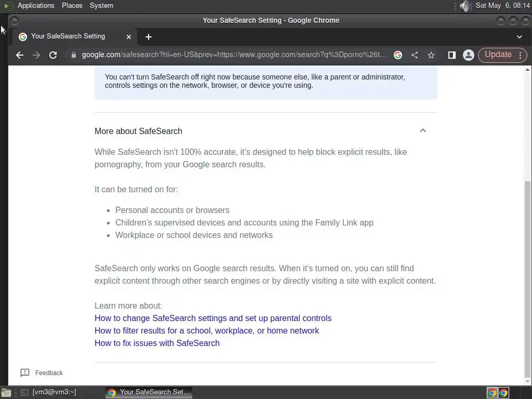This screenshot has height=399, width=532.
Task: Click the page vertical scrollbar thumb
Action: point(527,279)
